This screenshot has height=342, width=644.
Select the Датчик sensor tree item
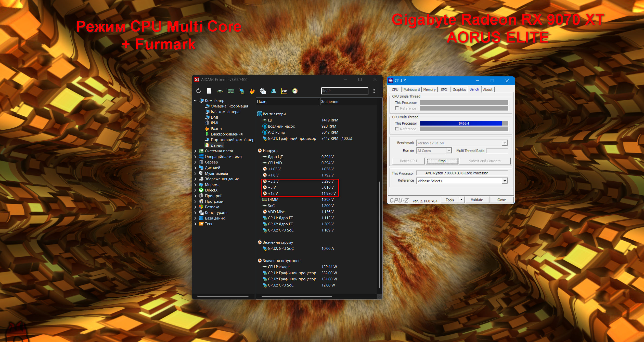pyautogui.click(x=217, y=145)
